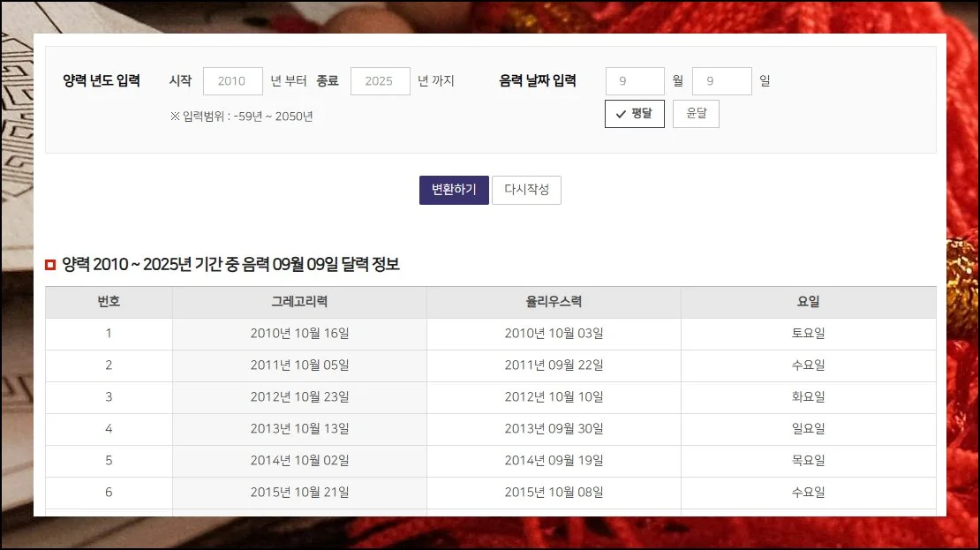Image resolution: width=980 pixels, height=550 pixels.
Task: Select the 윤달 option
Action: coord(696,114)
